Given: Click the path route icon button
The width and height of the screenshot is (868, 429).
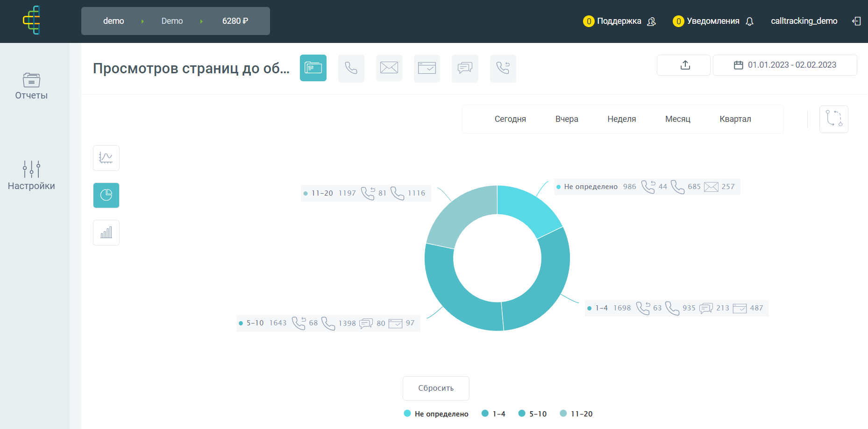Looking at the screenshot, I should click(x=833, y=119).
